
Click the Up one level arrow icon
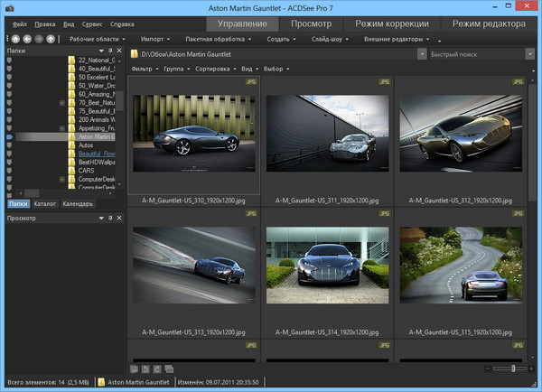tap(50, 39)
